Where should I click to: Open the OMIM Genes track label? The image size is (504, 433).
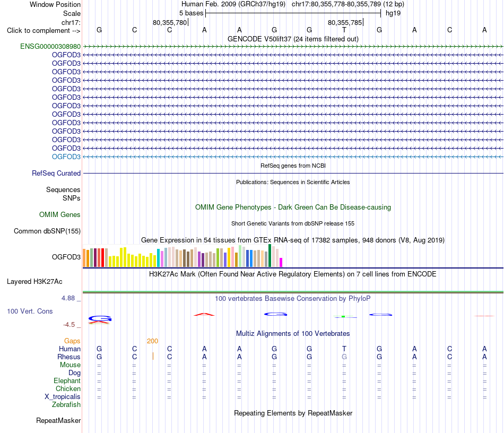coord(60,214)
